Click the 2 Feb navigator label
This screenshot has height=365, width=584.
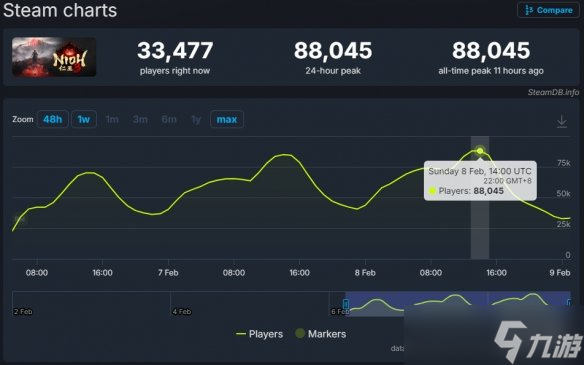tap(23, 311)
